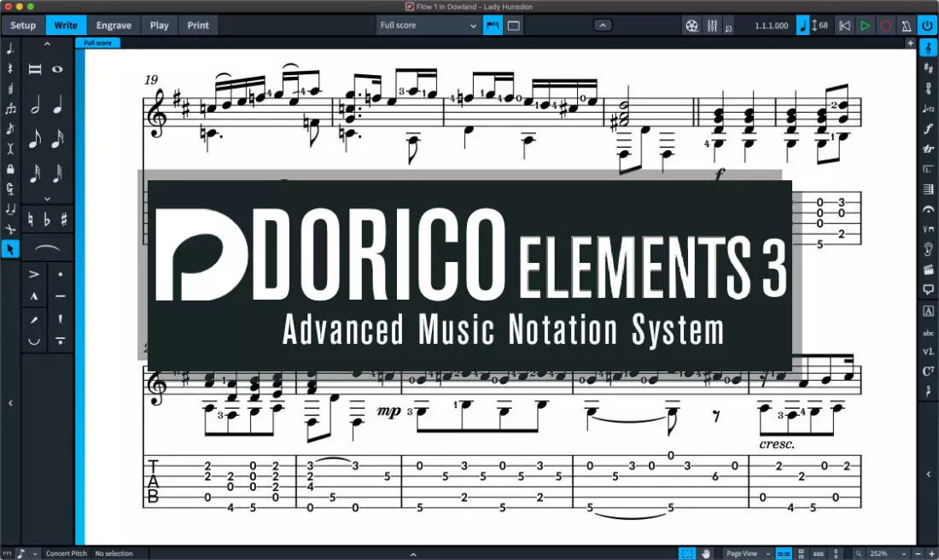
Task: Toggle dotted notes input
Action: [x=10, y=49]
